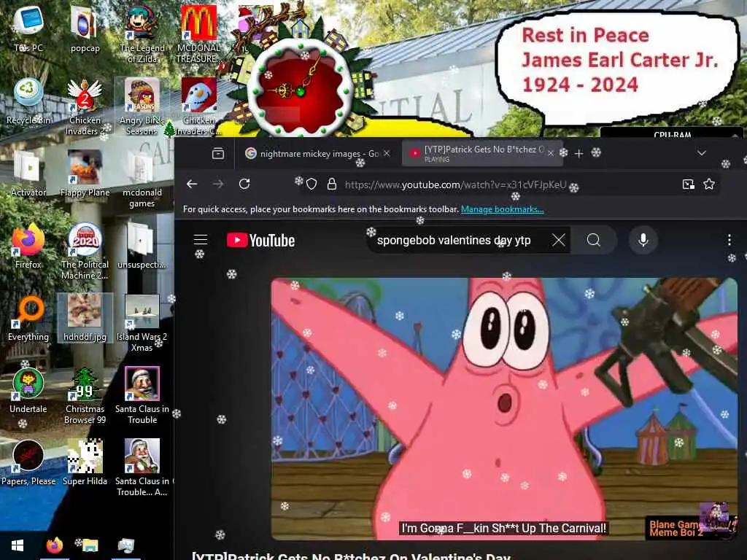Open Windows Start menu
Screen dimensions: 747x560
[18, 545]
